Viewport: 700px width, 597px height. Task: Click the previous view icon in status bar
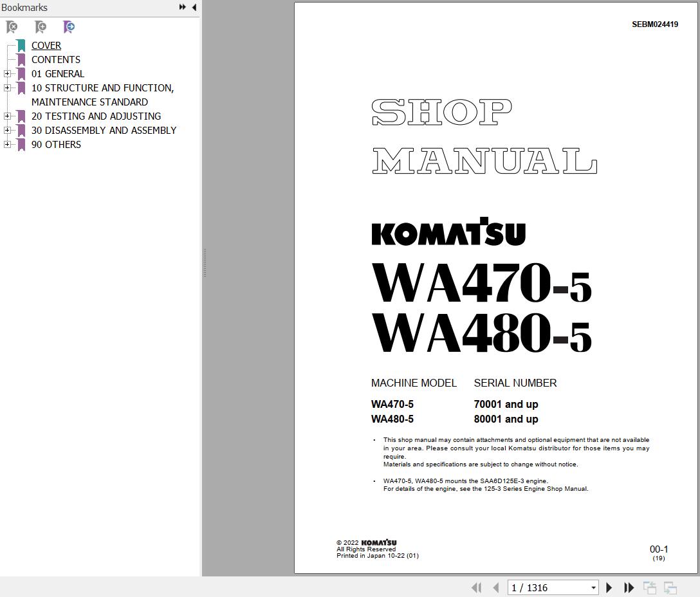click(x=650, y=587)
